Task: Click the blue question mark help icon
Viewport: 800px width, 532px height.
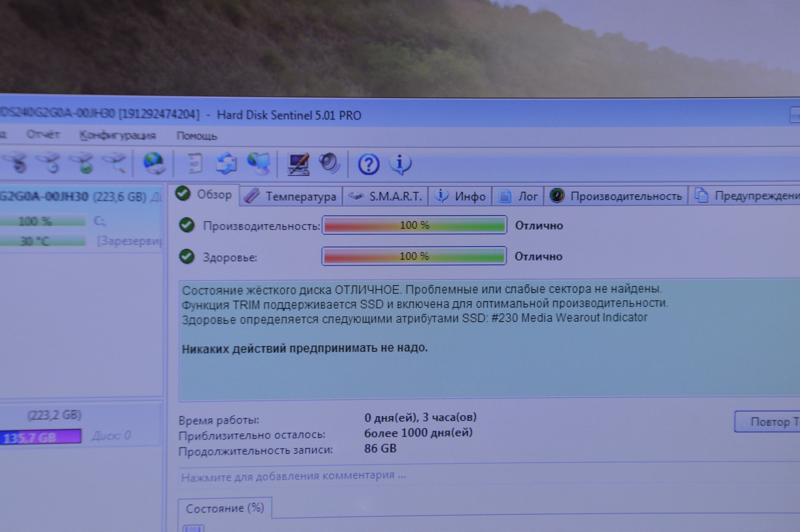Action: click(x=368, y=164)
